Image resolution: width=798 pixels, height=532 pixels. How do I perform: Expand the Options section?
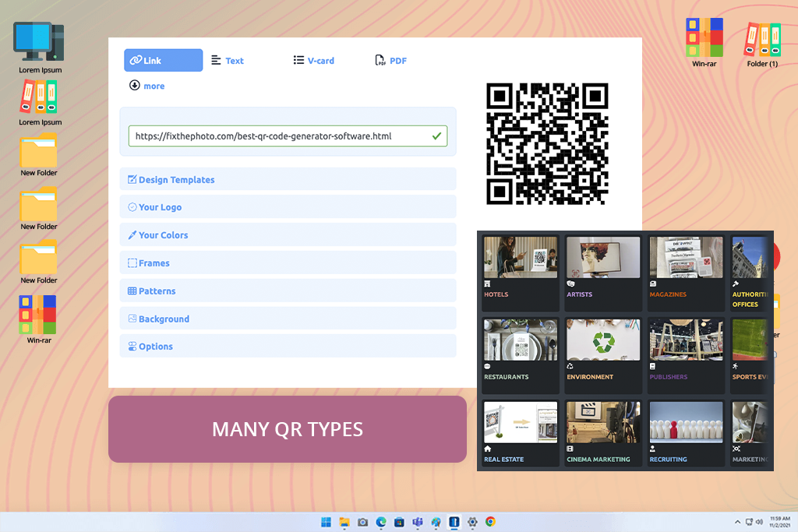(x=288, y=347)
